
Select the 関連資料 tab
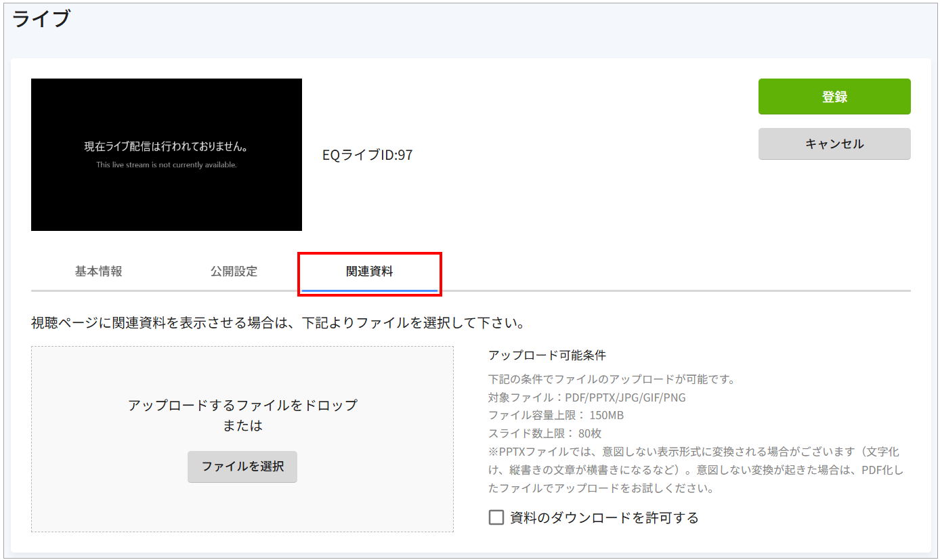click(370, 272)
